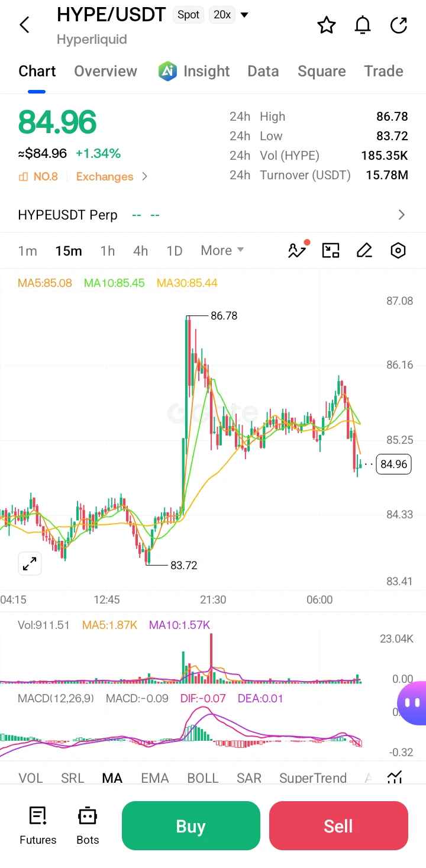Tap the MA30:85.44 indicator label
The height and width of the screenshot is (868, 426).
pos(187,283)
